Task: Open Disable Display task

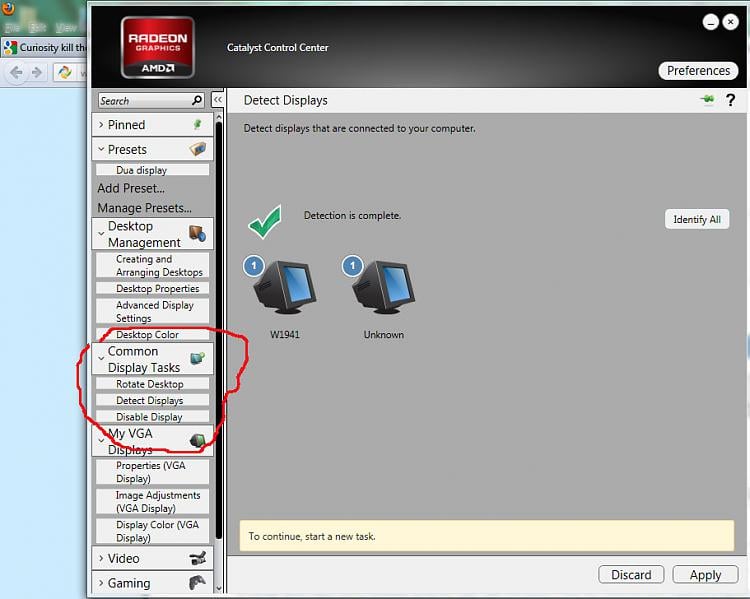Action: click(153, 417)
